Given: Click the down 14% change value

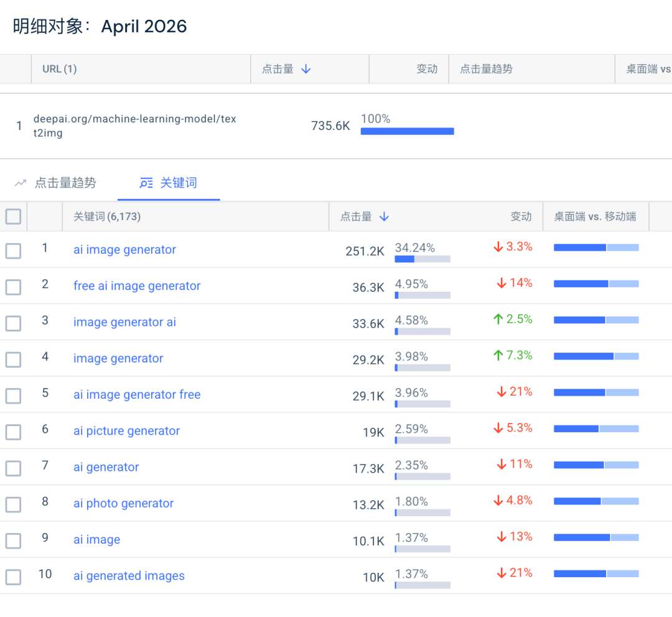Looking at the screenshot, I should 515,283.
